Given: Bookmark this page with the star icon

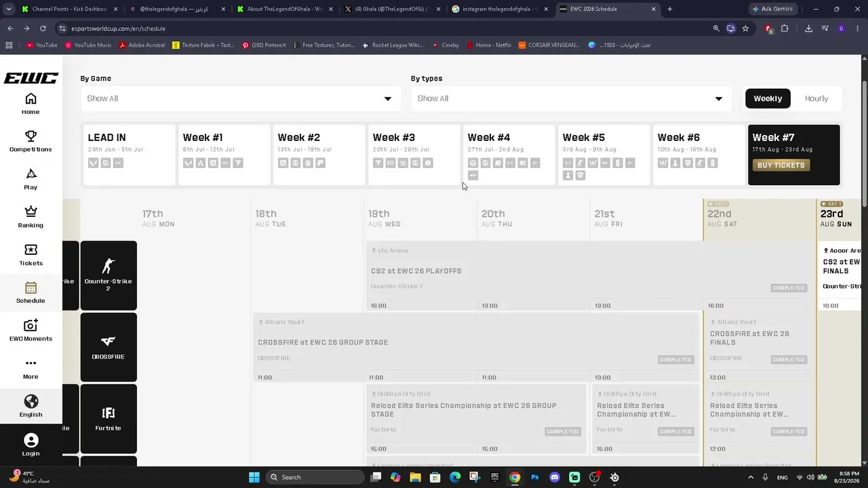Looking at the screenshot, I should 745,28.
